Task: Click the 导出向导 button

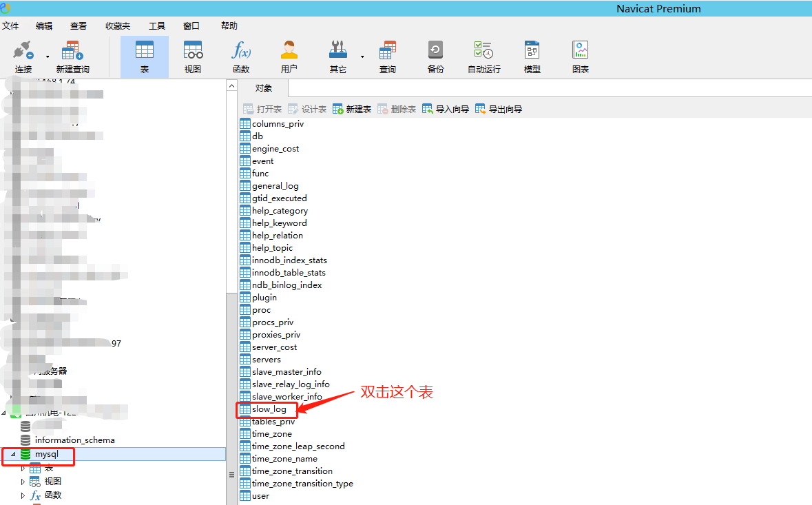Action: coord(499,110)
